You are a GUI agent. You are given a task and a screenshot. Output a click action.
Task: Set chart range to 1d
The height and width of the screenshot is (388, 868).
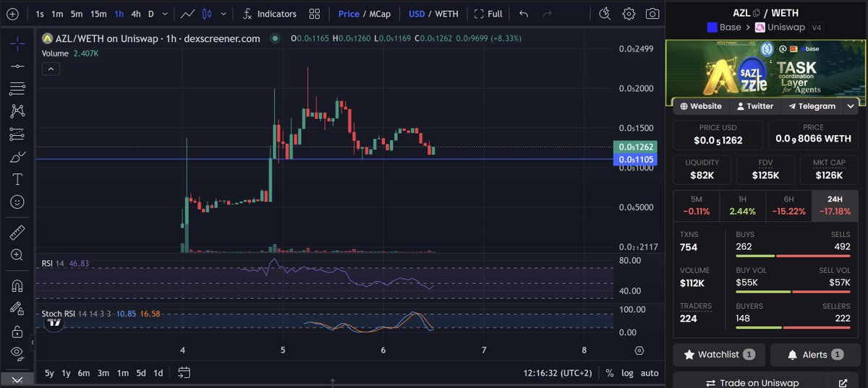pyautogui.click(x=158, y=373)
